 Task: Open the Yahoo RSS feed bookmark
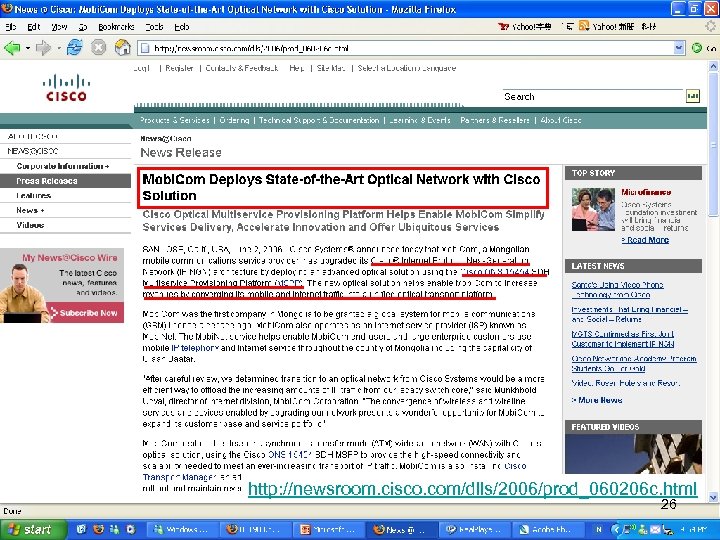point(606,27)
